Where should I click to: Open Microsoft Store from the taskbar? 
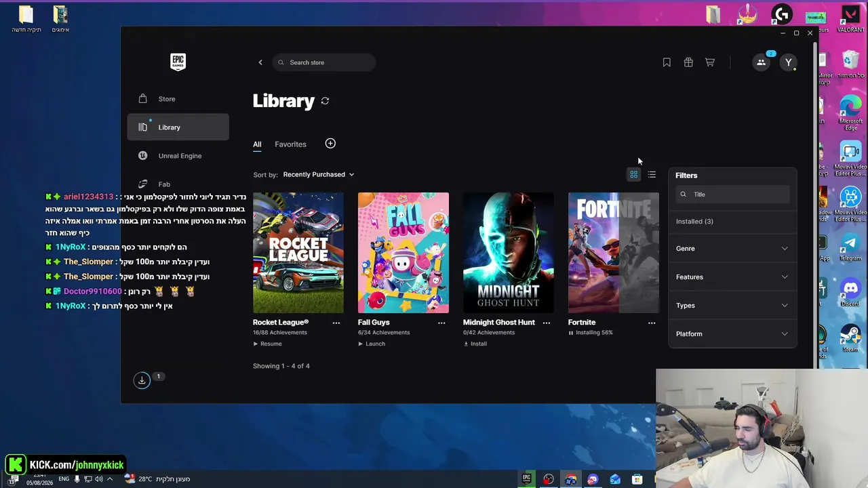coord(637,479)
